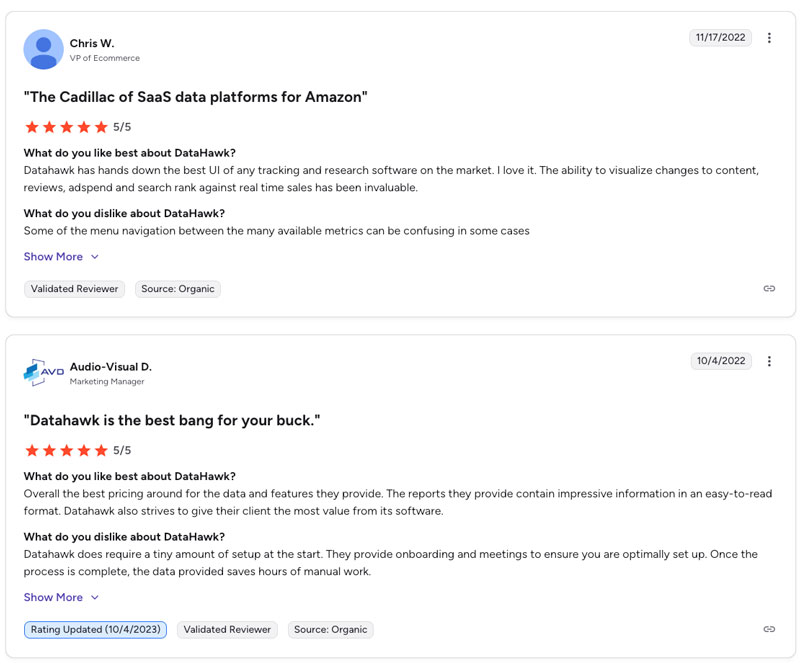Click the 11/17/2022 date badge
800x667 pixels.
718,38
